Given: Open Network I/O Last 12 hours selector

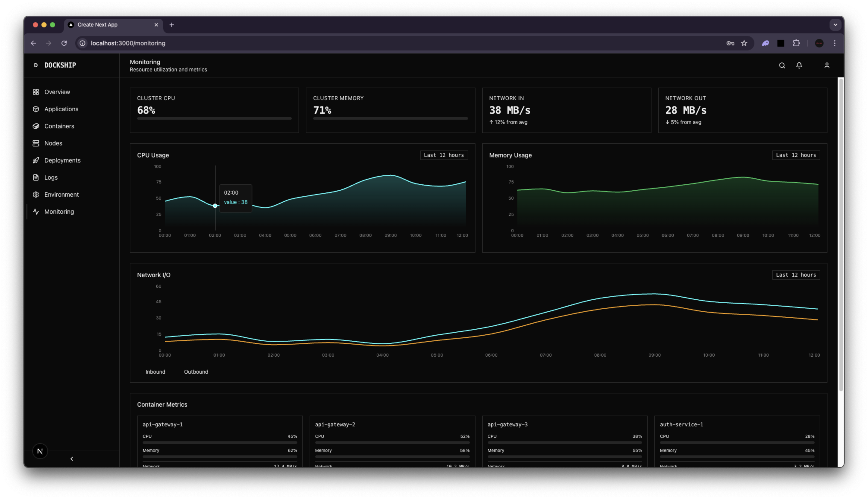Looking at the screenshot, I should [796, 275].
